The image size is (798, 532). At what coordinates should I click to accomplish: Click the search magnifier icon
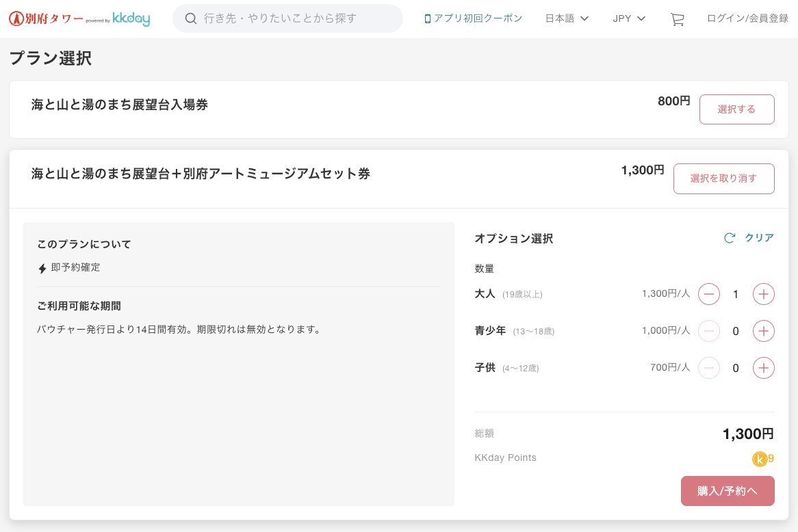coord(192,18)
